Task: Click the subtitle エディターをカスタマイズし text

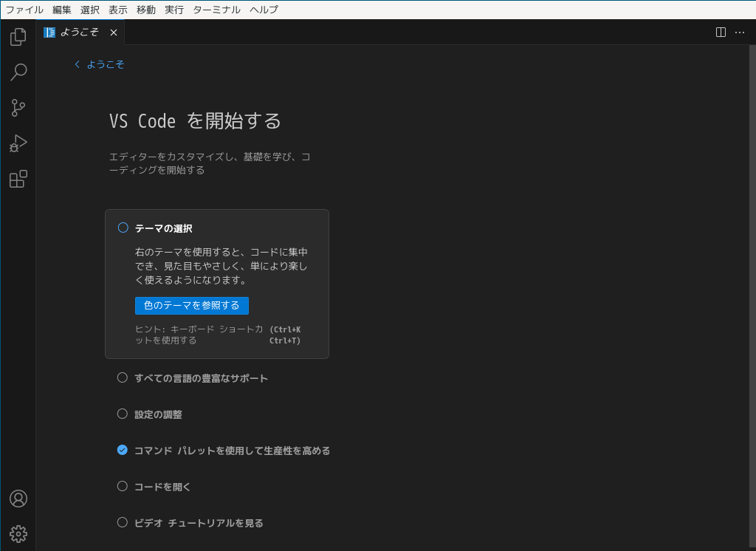Action: pyautogui.click(x=210, y=163)
